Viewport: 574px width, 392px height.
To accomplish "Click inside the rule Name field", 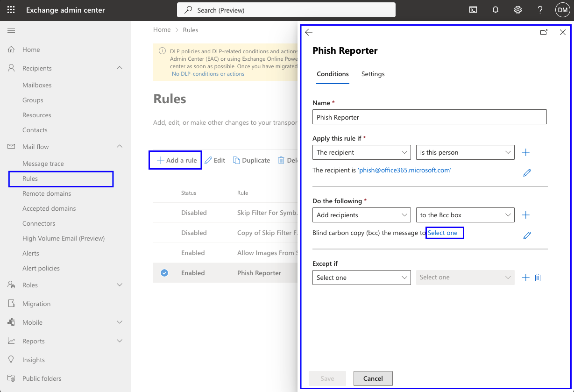I will (x=429, y=117).
